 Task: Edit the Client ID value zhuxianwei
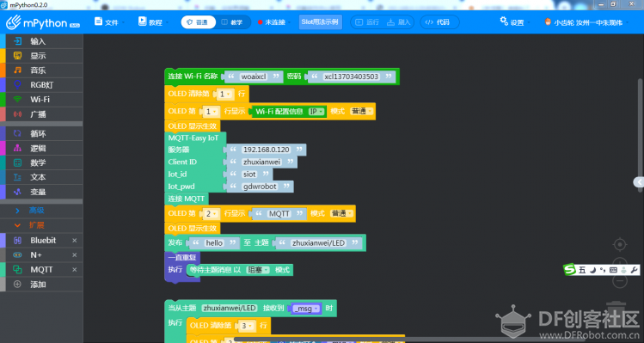pyautogui.click(x=261, y=162)
